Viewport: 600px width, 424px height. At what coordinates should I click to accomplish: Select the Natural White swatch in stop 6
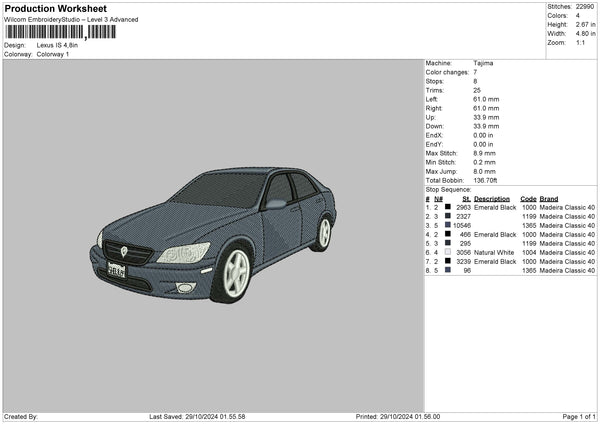click(448, 252)
